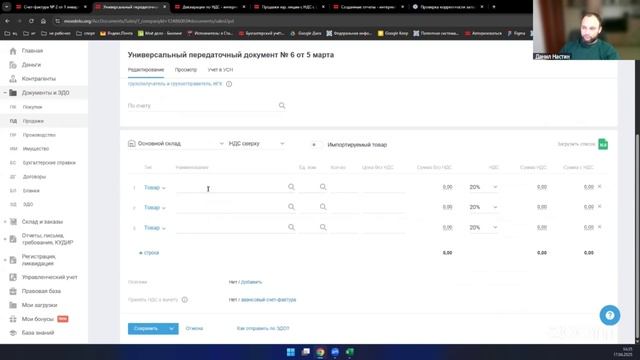Open the Товар type dropdown in row 3
The width and height of the screenshot is (640, 360).
coord(154,228)
